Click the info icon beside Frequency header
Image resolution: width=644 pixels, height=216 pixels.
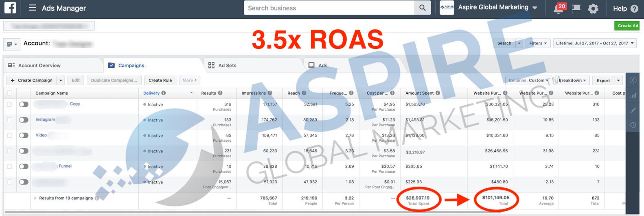pos(351,93)
